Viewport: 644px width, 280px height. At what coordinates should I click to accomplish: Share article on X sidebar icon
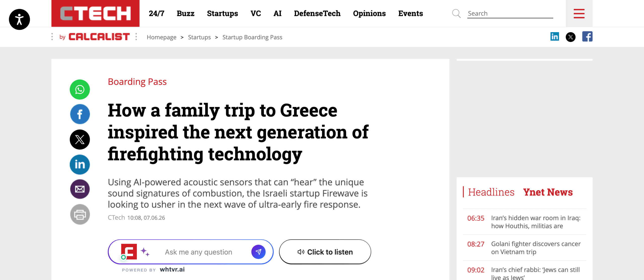80,139
